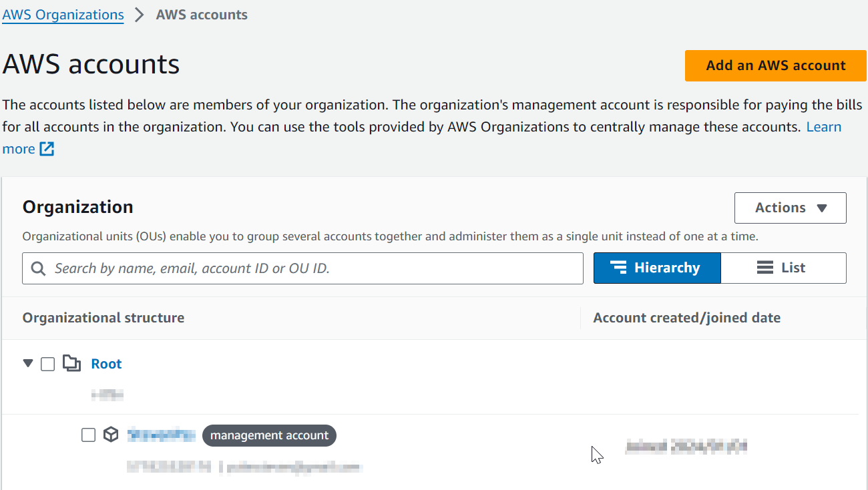
Task: Focus the search by name or account ID field
Action: point(302,268)
